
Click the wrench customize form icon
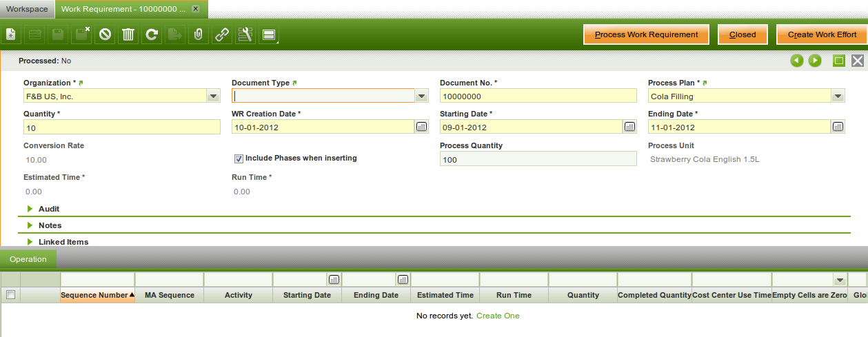click(x=245, y=34)
